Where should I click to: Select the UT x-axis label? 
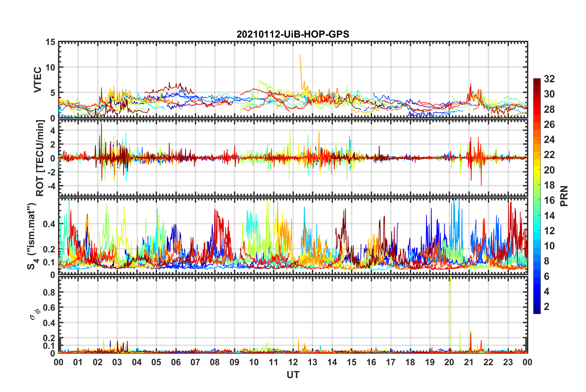point(293,375)
